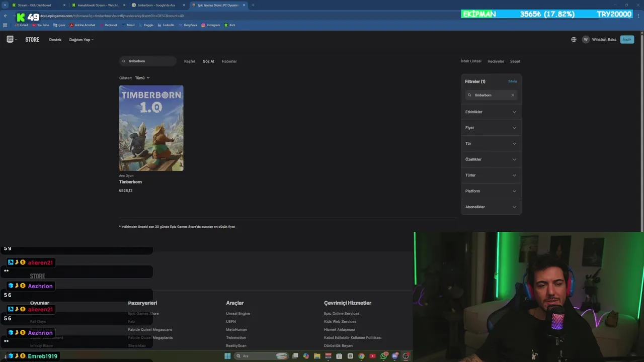Switch to timberborn Google'da Ara tab
The height and width of the screenshot is (362, 644).
click(158, 5)
